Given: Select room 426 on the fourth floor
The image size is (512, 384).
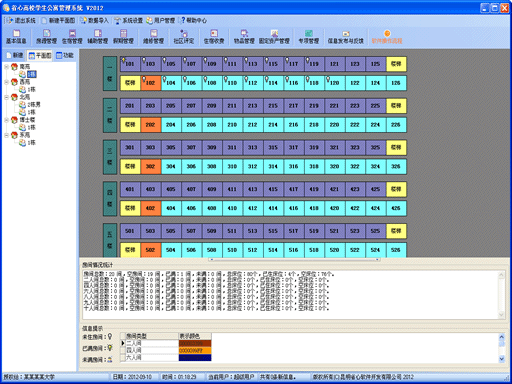Looking at the screenshot, I should (x=396, y=208).
